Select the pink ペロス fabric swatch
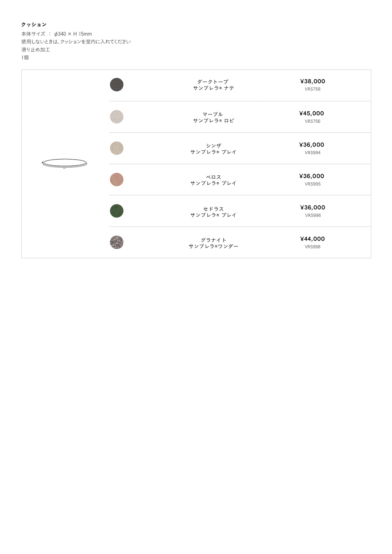This screenshot has width=392, height=554. click(117, 179)
